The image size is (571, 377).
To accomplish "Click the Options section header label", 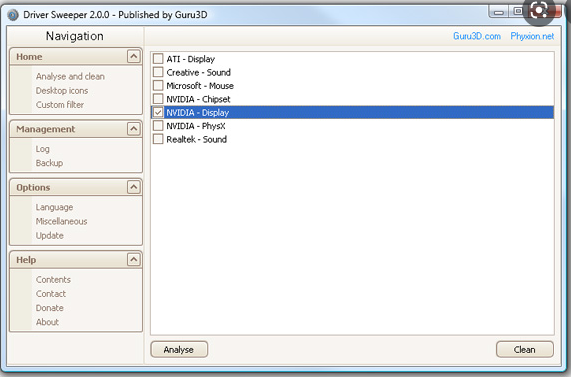I will click(x=33, y=188).
